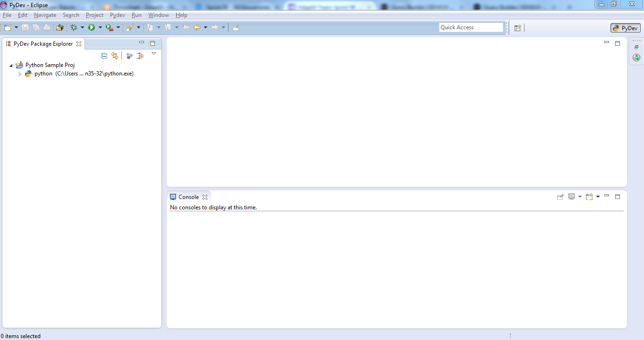This screenshot has width=644, height=340.
Task: Open the Window menu
Action: [x=159, y=15]
